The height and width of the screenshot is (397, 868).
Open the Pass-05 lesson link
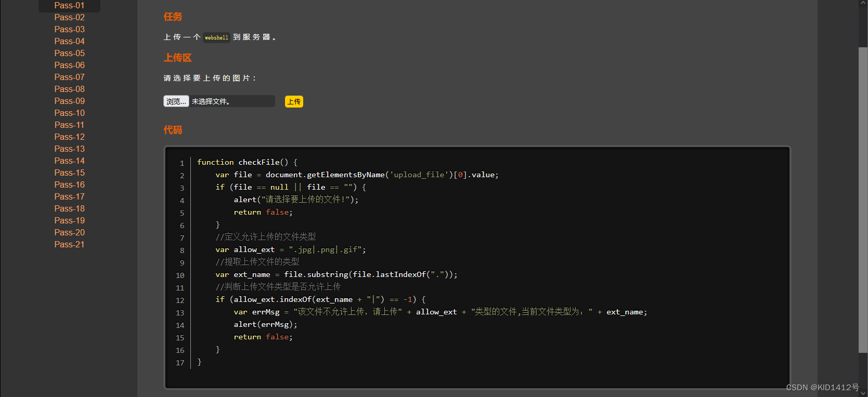coord(69,53)
